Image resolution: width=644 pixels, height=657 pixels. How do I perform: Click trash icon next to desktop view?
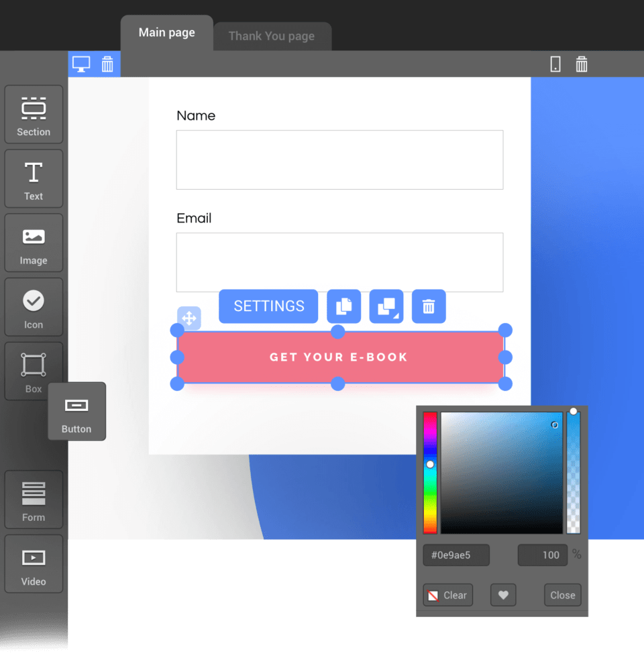(107, 64)
